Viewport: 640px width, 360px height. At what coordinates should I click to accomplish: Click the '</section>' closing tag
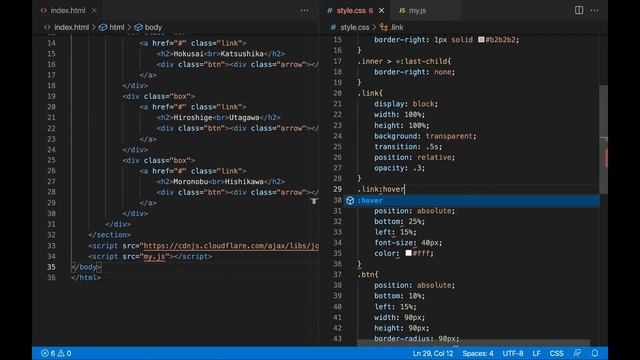109,235
